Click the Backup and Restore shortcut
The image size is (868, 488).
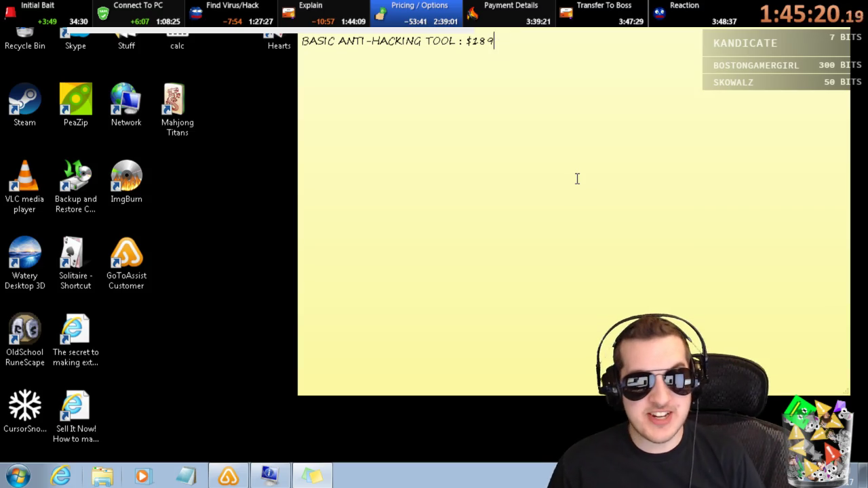(x=75, y=186)
